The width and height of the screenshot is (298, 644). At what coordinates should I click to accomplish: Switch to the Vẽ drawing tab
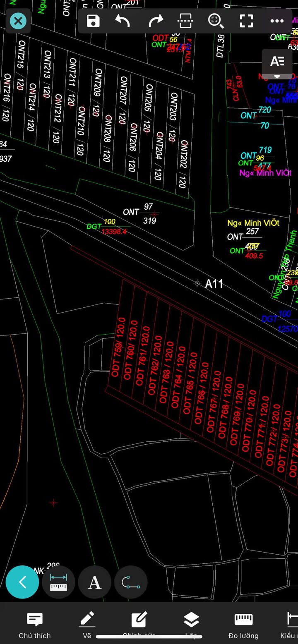(87, 625)
